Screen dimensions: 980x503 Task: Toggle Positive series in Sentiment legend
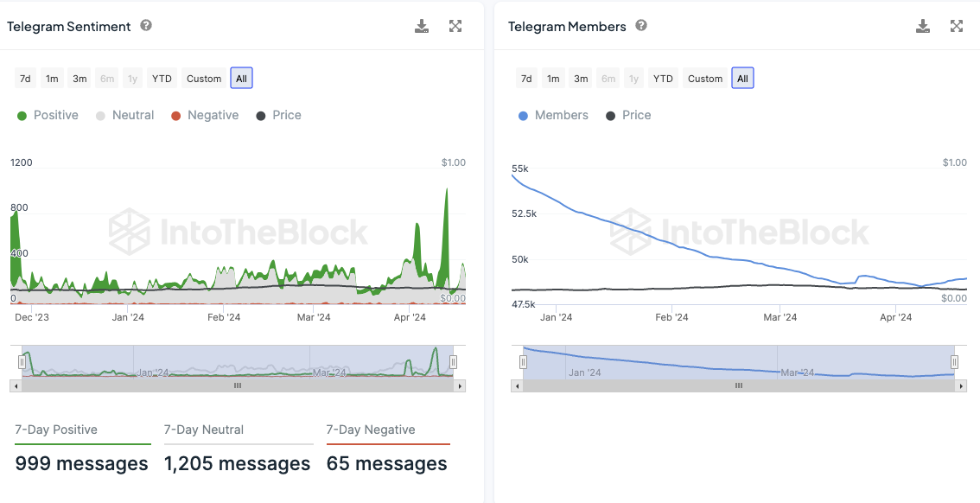pos(48,116)
